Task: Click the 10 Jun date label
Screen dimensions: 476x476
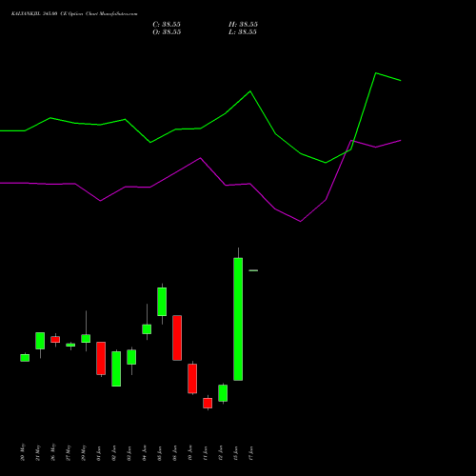Action: 190,453
